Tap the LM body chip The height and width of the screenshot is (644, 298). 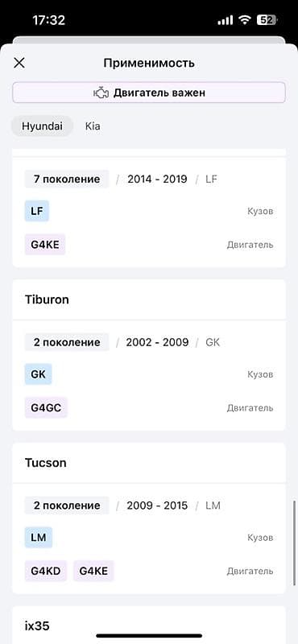(39, 537)
